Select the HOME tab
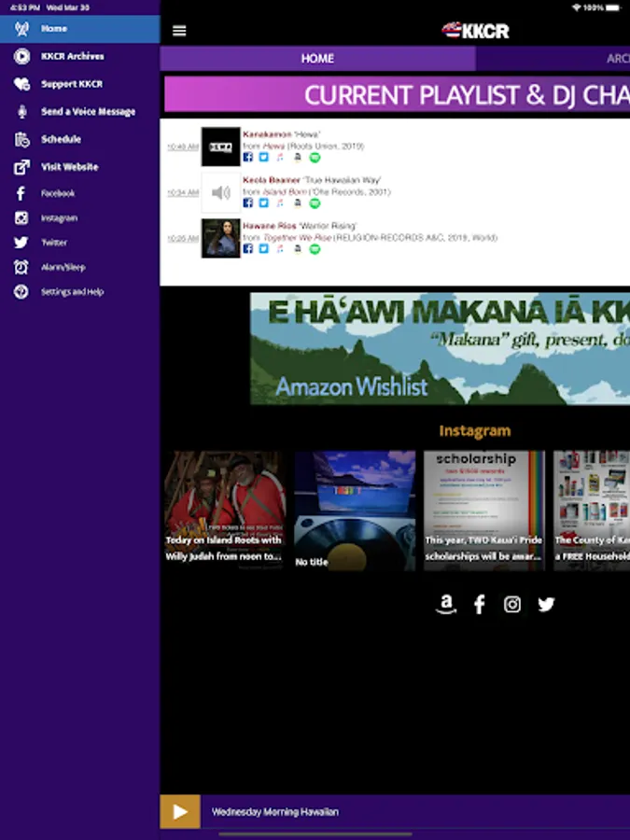 (x=317, y=59)
